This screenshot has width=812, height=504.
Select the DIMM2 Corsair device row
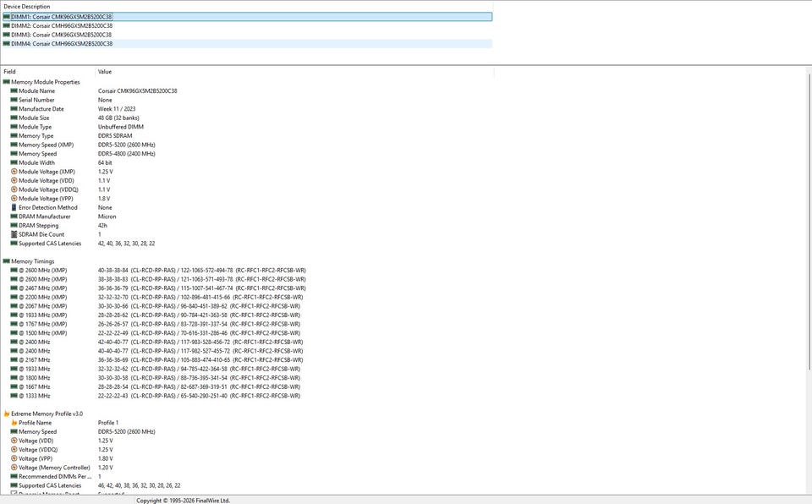248,26
